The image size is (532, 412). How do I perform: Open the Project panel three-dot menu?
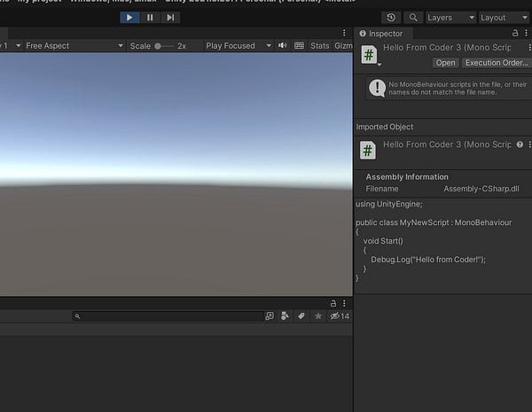pyautogui.click(x=344, y=303)
